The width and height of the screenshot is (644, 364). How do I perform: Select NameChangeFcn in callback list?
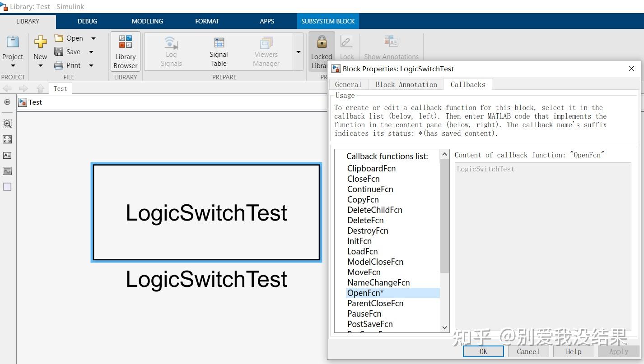tap(378, 282)
